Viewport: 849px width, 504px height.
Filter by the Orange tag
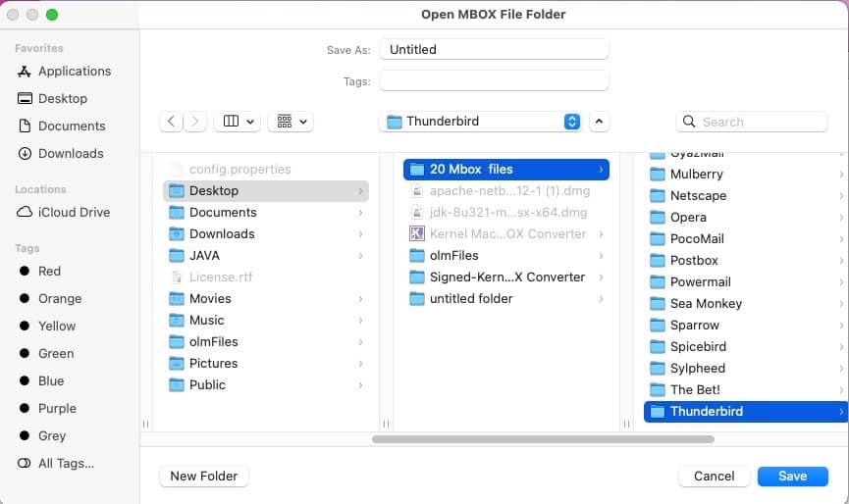click(50, 298)
